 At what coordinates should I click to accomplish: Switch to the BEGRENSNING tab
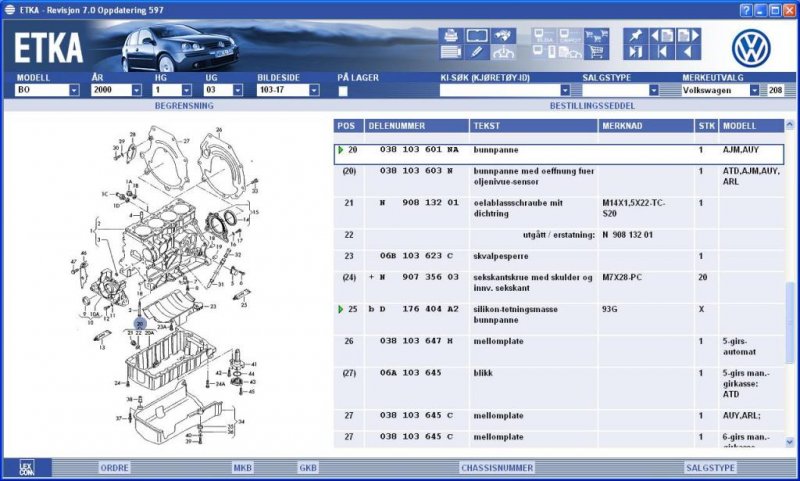click(183, 104)
